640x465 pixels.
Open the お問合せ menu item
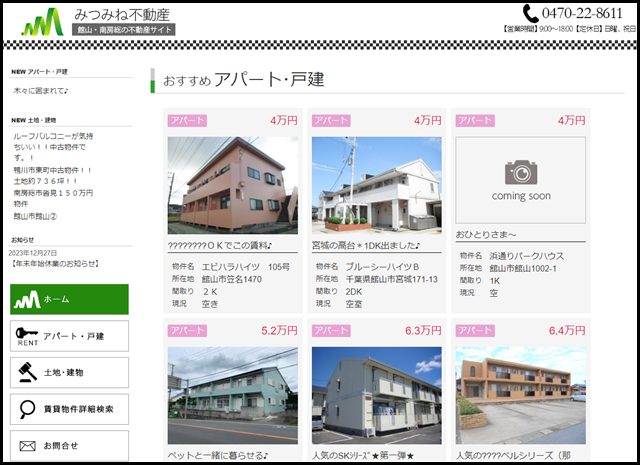pos(69,446)
